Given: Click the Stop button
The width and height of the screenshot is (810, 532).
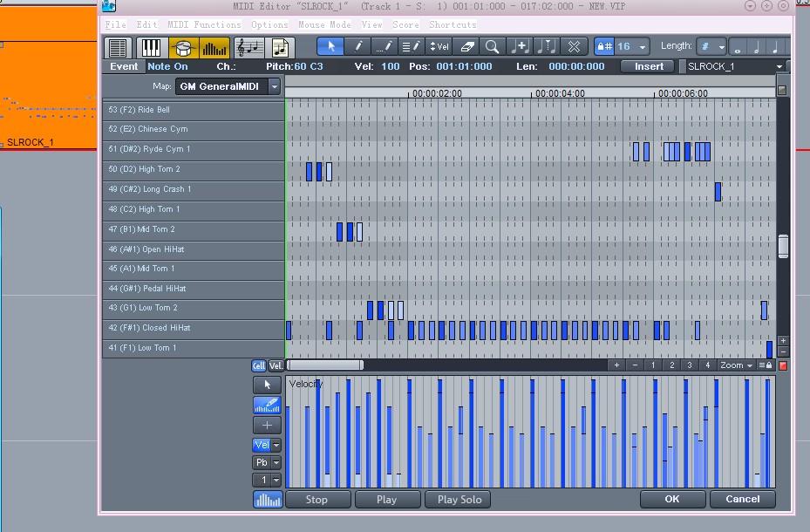Looking at the screenshot, I should [x=317, y=500].
